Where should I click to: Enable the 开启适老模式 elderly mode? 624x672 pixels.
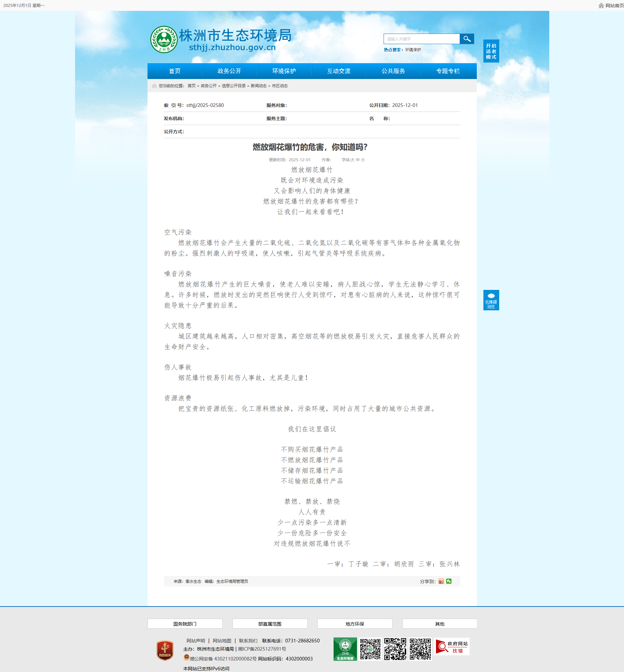tap(491, 51)
